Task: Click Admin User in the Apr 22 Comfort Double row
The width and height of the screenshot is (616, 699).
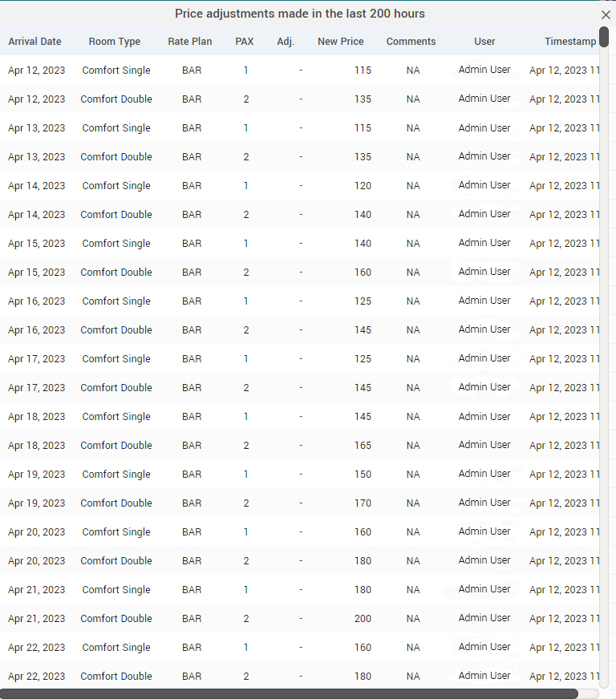Action: pos(484,676)
